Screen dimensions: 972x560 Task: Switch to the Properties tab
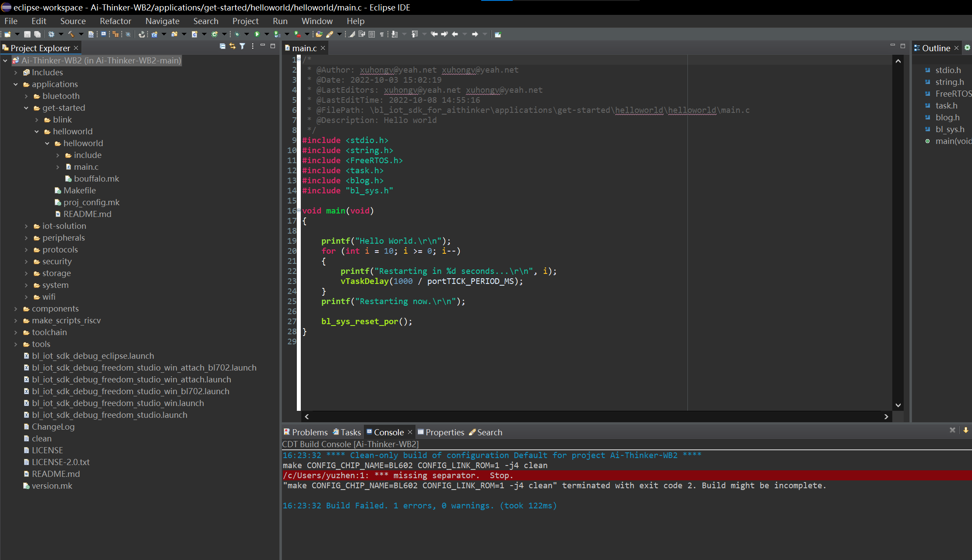coord(441,432)
